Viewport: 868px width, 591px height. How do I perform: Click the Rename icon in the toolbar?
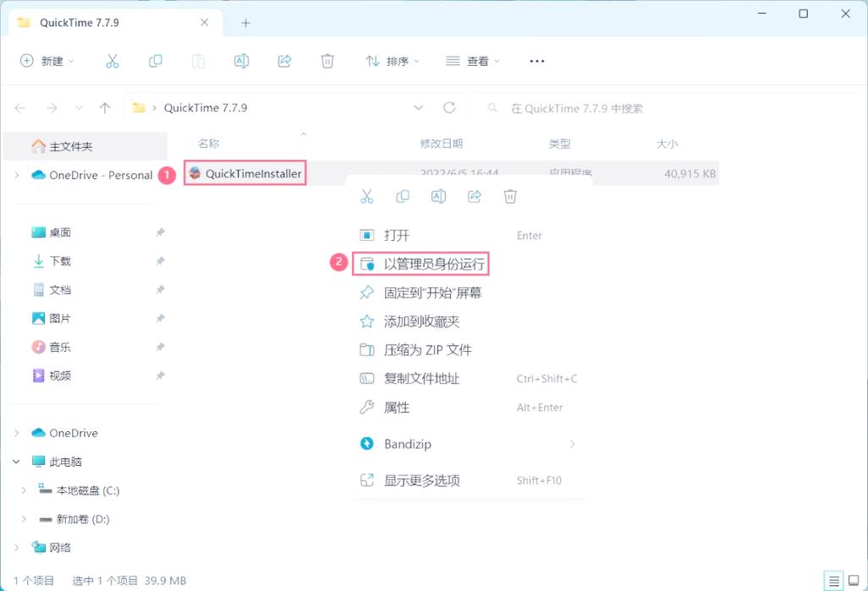coord(241,61)
